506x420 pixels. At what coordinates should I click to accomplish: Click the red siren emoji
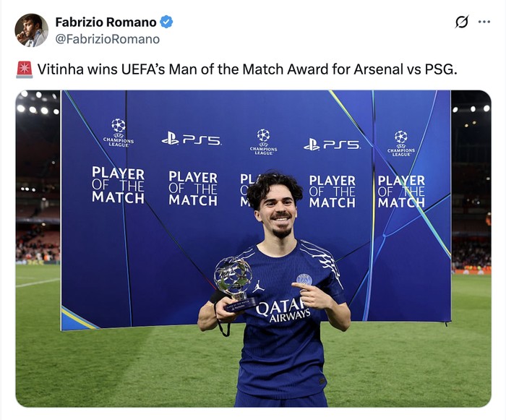(24, 70)
